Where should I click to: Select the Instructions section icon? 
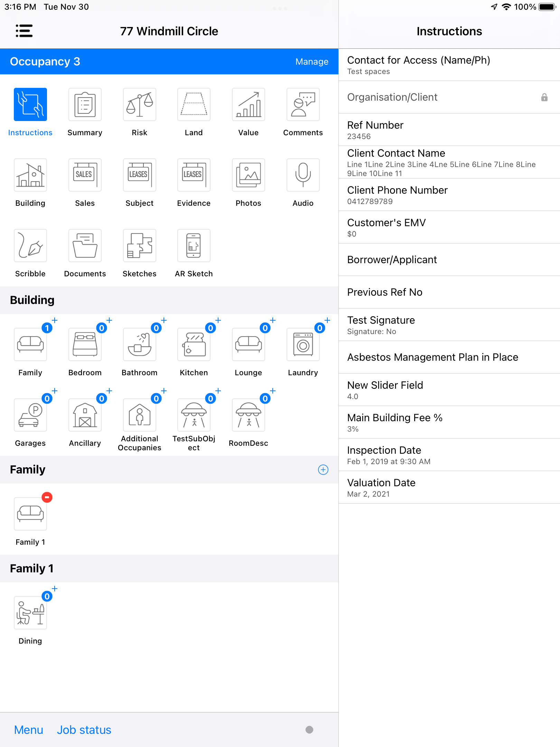tap(30, 104)
